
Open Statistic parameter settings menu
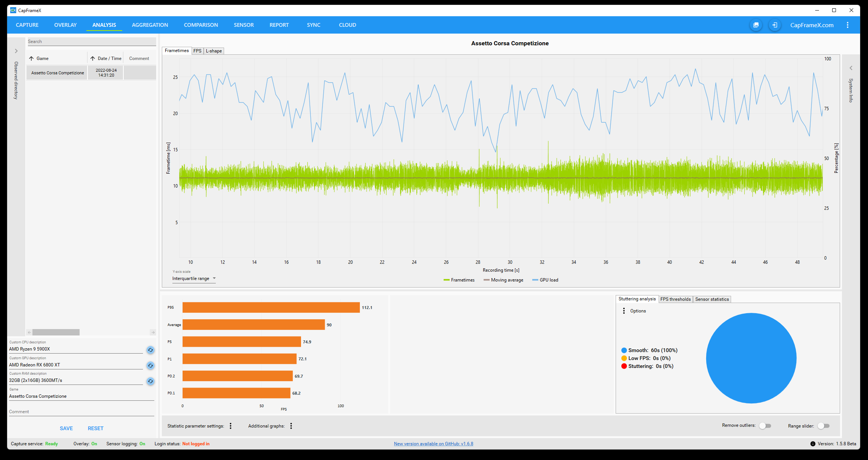(230, 426)
